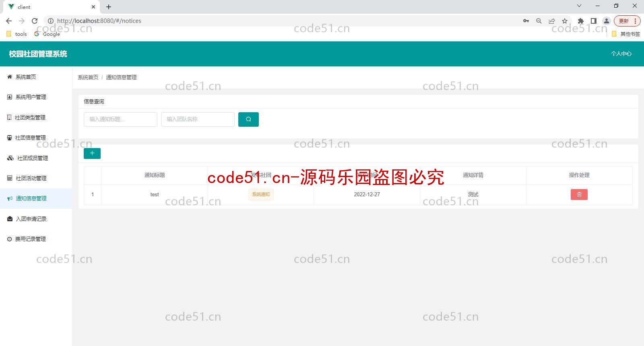
Task: Click the 通知标题 column header
Action: tap(155, 175)
